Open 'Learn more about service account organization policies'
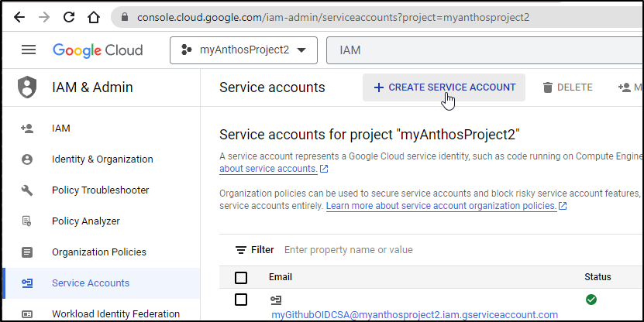644x322 pixels. coord(442,205)
